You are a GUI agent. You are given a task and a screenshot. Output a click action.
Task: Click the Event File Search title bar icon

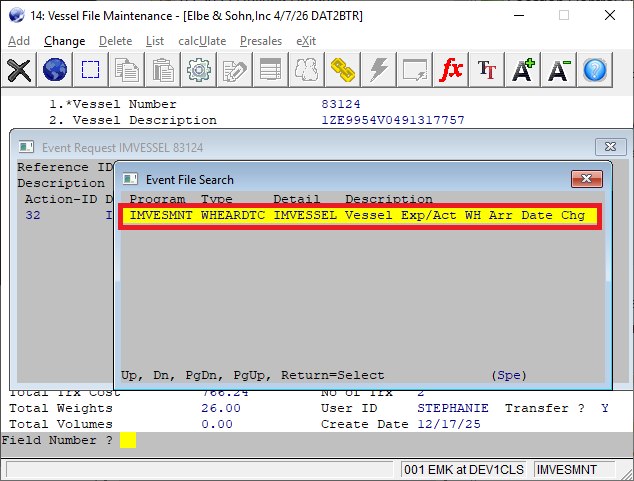pyautogui.click(x=130, y=179)
